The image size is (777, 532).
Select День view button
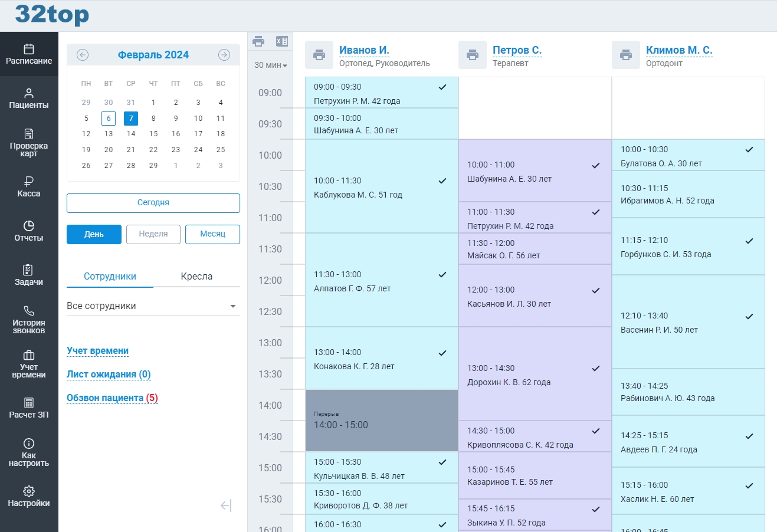94,234
